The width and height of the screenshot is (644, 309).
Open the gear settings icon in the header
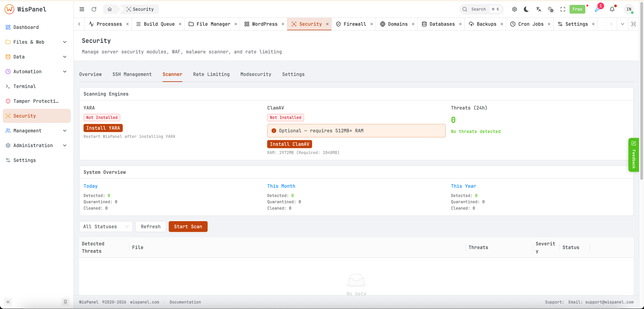pos(514,9)
